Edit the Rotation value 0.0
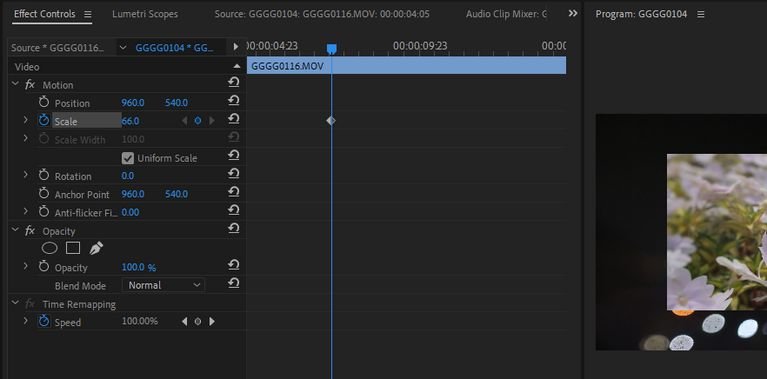 pos(127,176)
